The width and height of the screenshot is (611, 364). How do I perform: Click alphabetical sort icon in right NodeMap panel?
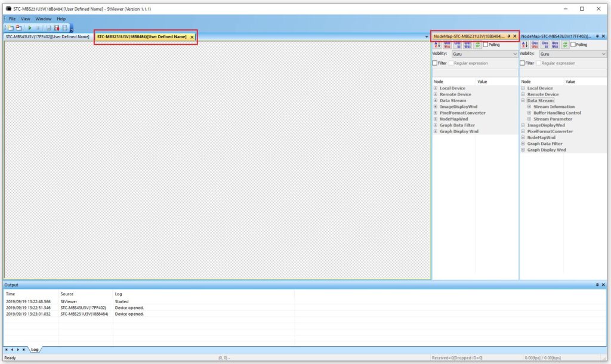[x=524, y=45]
